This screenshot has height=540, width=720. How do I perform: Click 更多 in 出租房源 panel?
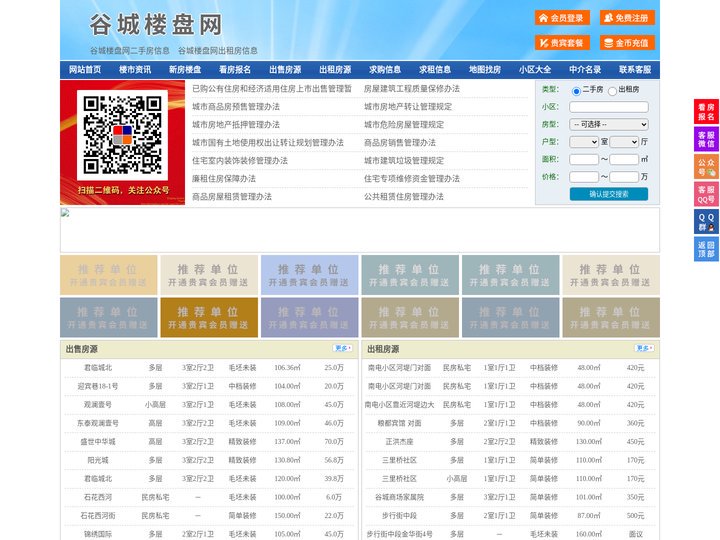[644, 348]
